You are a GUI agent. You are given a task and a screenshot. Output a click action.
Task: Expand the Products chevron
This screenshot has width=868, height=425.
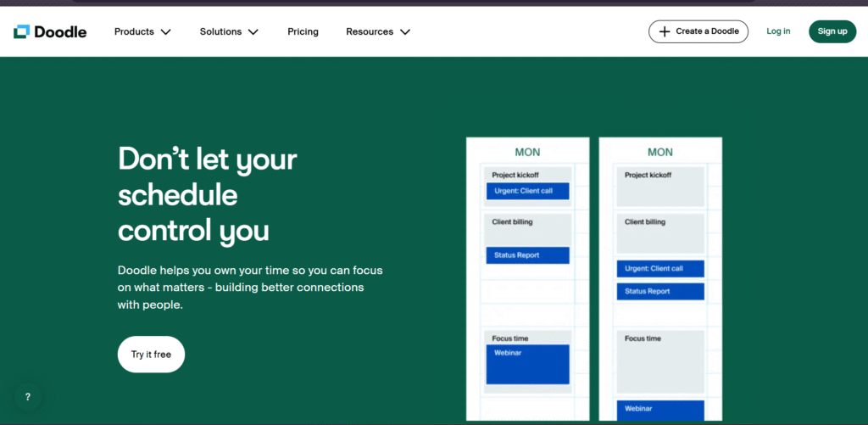[165, 32]
